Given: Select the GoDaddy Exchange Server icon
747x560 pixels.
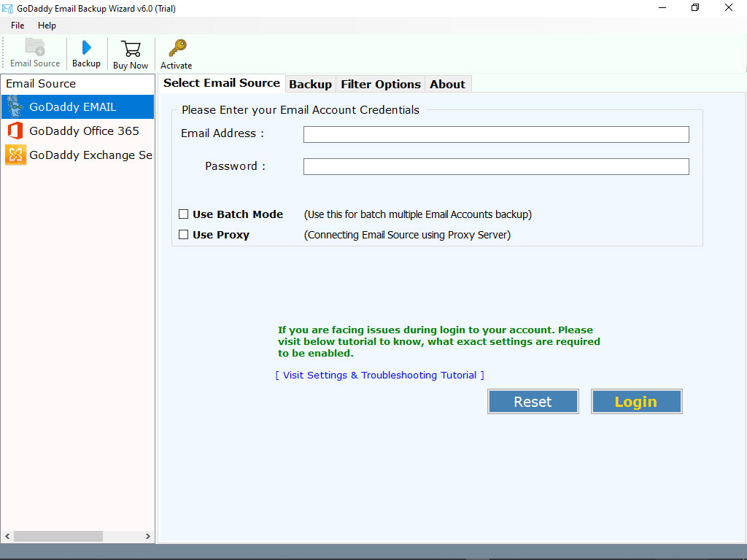Looking at the screenshot, I should point(15,155).
